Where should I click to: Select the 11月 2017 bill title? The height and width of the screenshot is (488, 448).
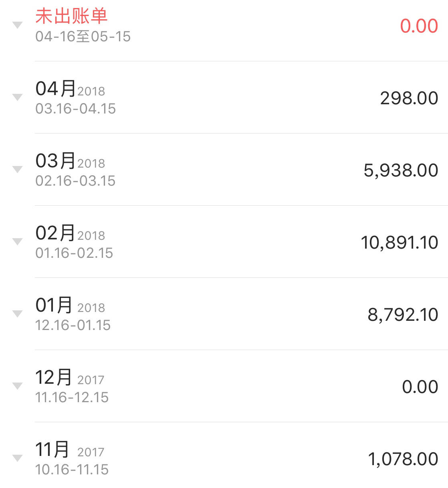coord(70,450)
